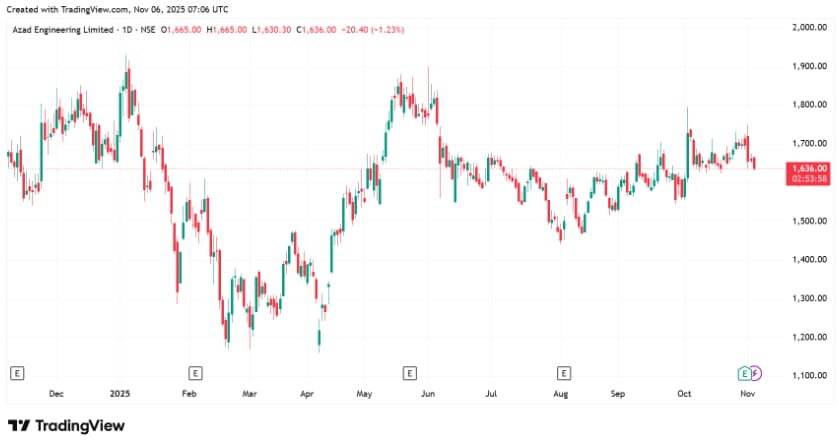Click the Dec label on time axis
Viewport: 839px width, 446px height.
(x=56, y=395)
